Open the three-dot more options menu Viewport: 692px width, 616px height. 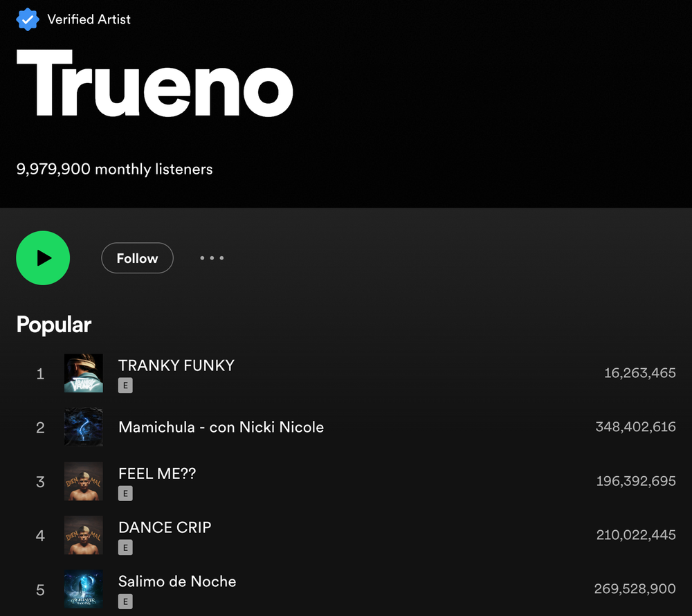pos(212,258)
